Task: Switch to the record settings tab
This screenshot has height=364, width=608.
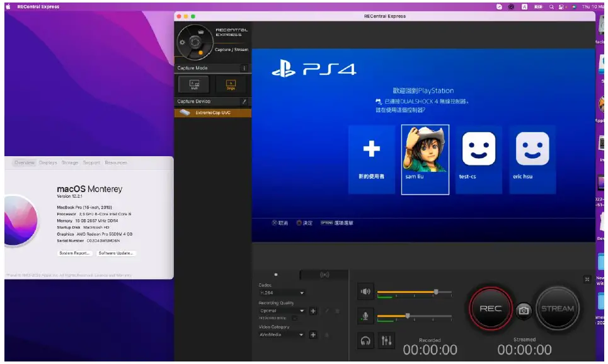Action: point(276,275)
